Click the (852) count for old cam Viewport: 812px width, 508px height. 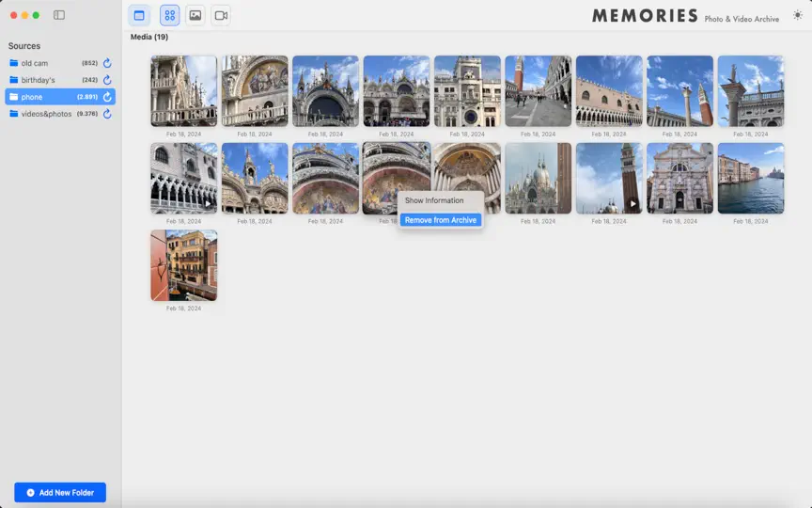(89, 63)
